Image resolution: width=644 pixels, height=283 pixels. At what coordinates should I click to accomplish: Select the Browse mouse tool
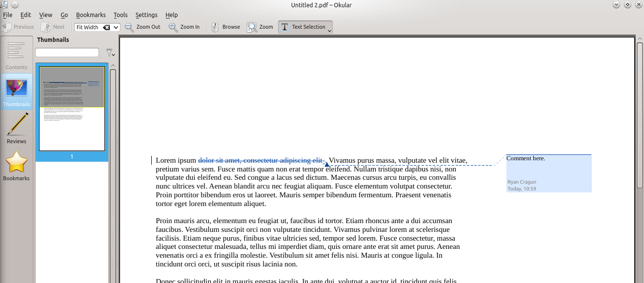click(225, 27)
